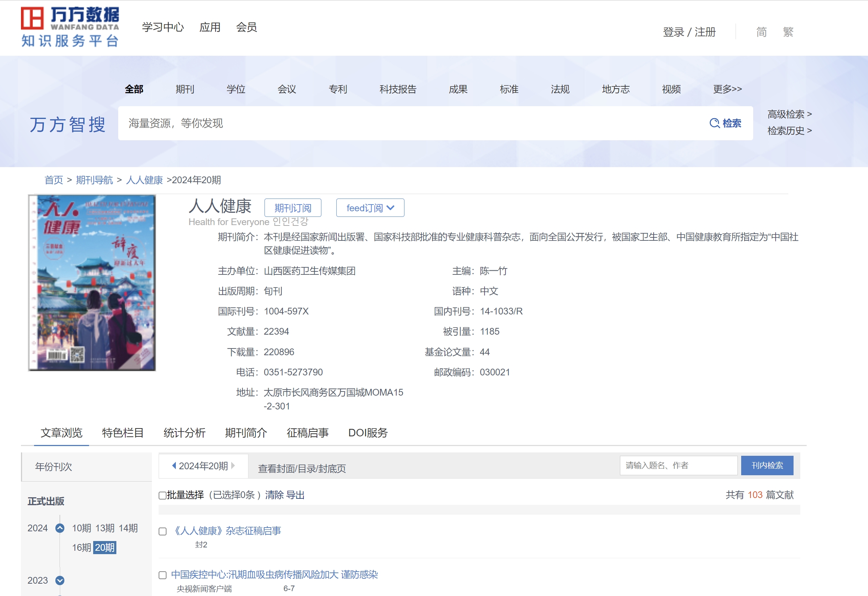Click 登录 / 注册 link

689,32
